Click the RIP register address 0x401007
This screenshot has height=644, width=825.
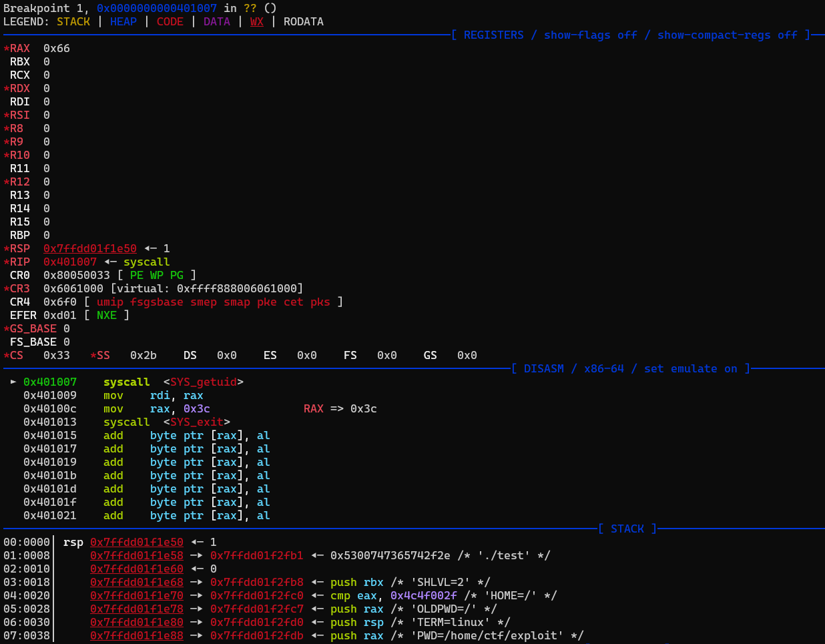tap(69, 262)
